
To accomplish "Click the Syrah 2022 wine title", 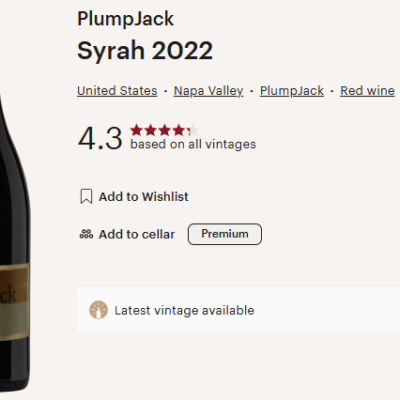I will (x=145, y=51).
